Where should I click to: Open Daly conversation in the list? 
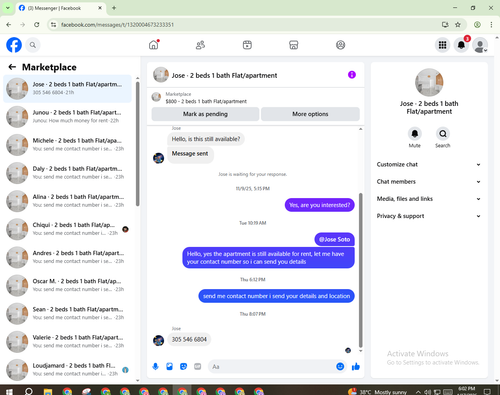point(67,173)
